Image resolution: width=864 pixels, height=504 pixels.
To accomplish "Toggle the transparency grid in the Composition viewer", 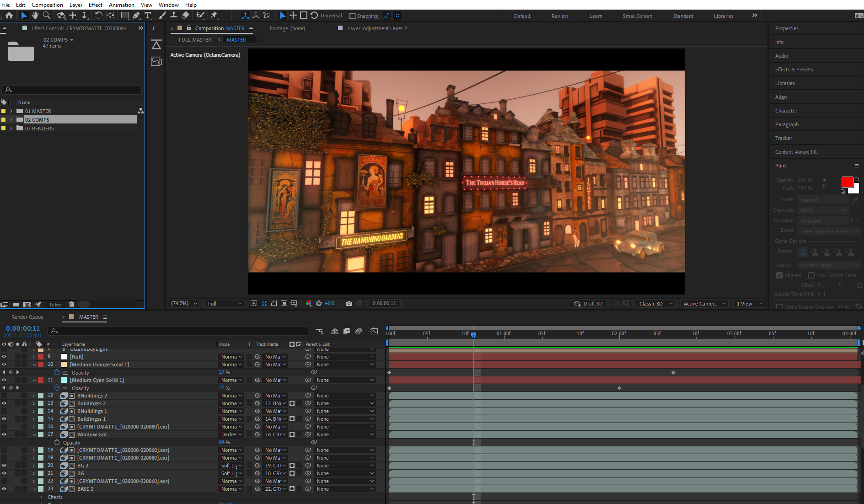I will (x=264, y=303).
